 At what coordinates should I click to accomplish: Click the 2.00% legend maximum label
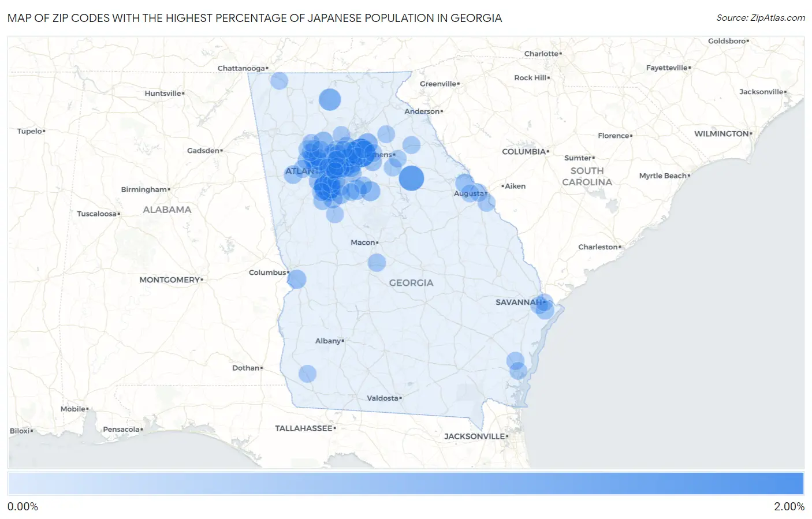[x=789, y=507]
